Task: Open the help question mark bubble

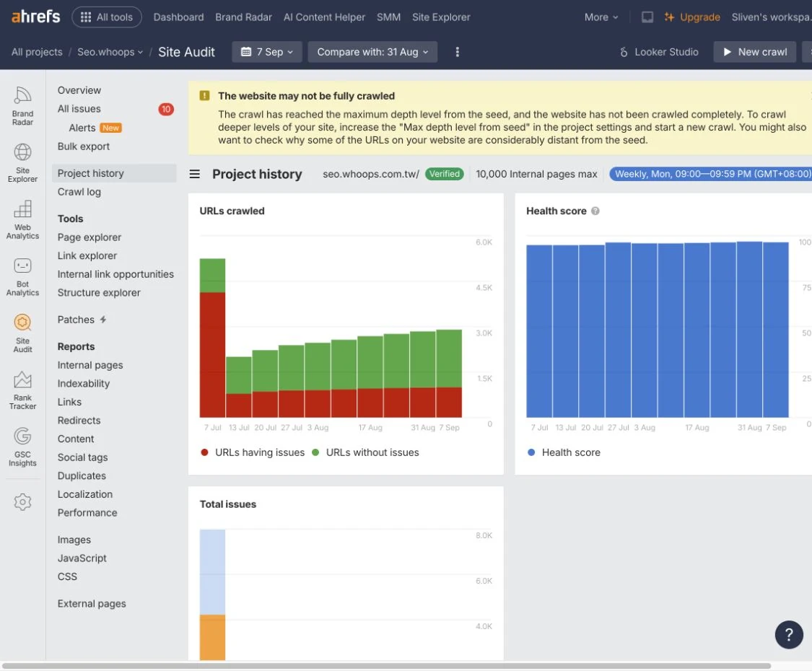Action: [789, 634]
